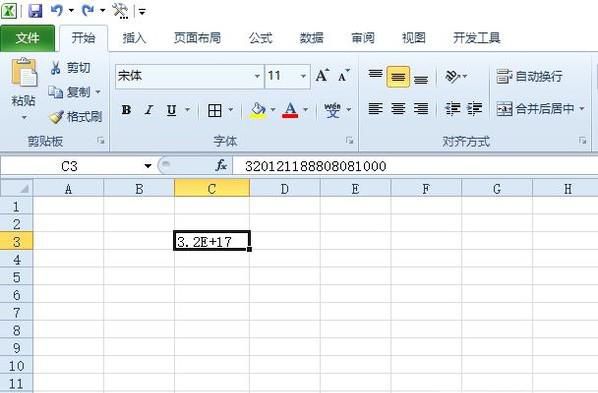This screenshot has height=393, width=598.
Task: Click the borders icon
Action: point(215,110)
